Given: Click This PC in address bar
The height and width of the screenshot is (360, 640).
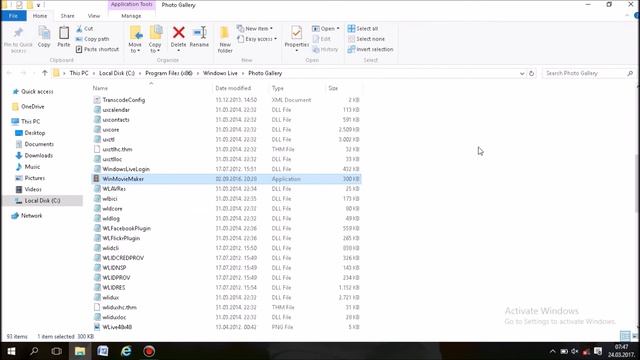Looking at the screenshot, I should [79, 73].
